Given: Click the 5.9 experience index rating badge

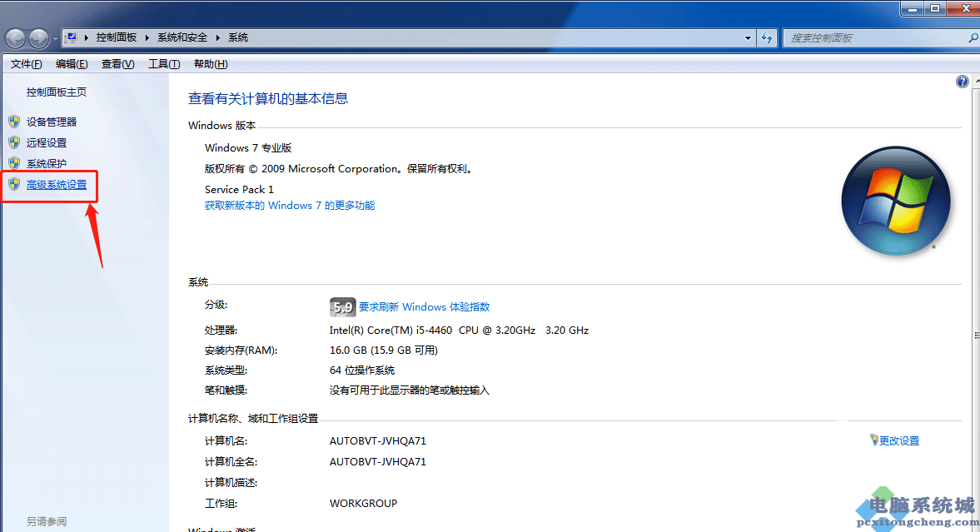Looking at the screenshot, I should click(x=342, y=307).
